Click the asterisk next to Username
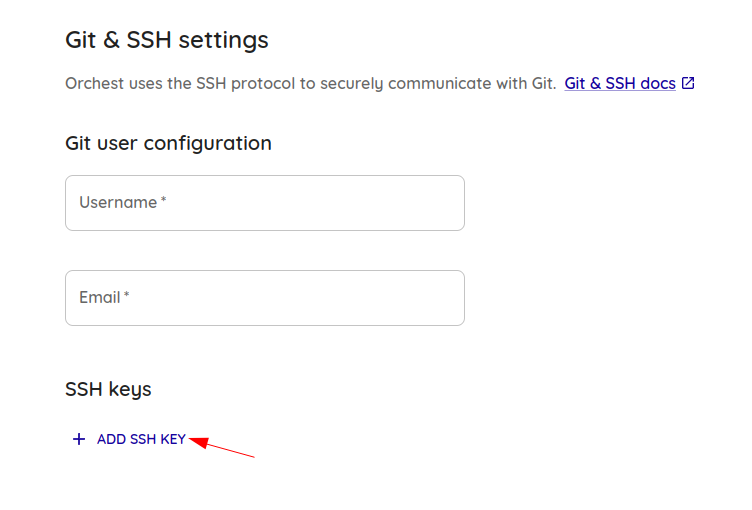 point(164,199)
